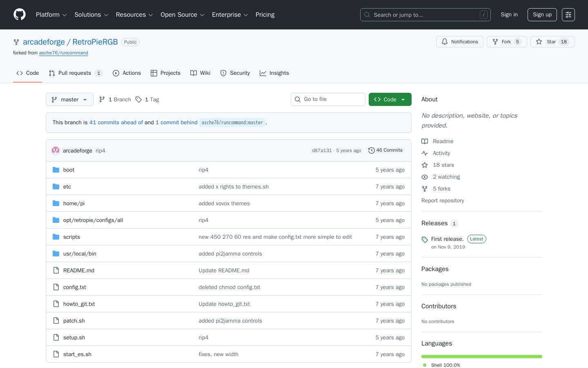The image size is (588, 368).
Task: Open the First release. link
Action: click(x=448, y=239)
